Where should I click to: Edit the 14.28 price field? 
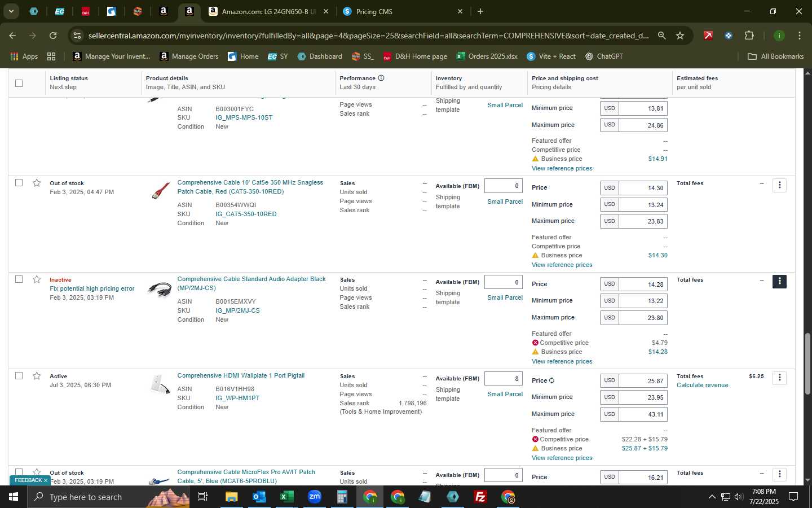[x=643, y=284]
